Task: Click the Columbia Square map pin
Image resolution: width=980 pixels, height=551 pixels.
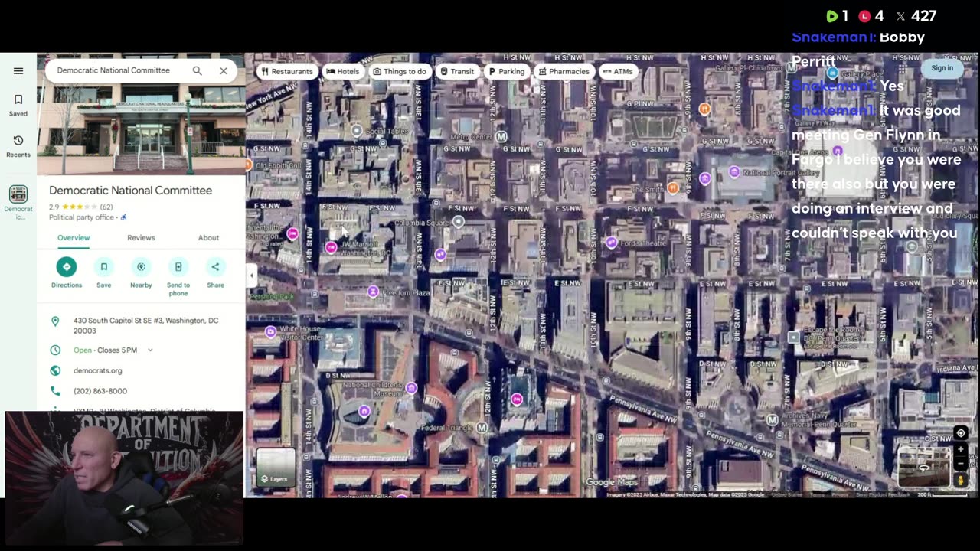Action: tap(458, 222)
